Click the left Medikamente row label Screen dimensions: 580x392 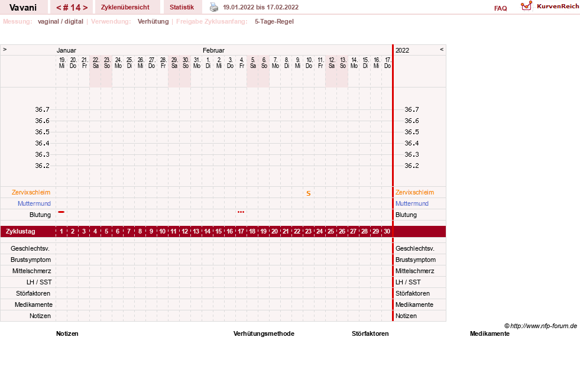34,304
